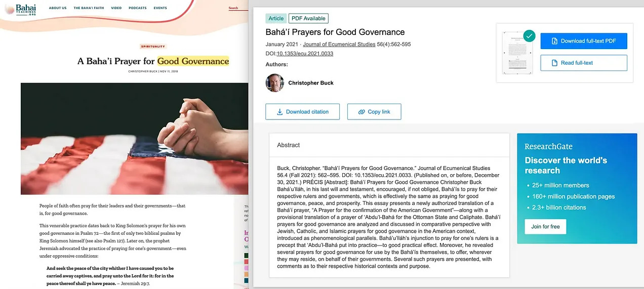This screenshot has width=644, height=289.
Task: Go to Podcasts section
Action: 138,8
